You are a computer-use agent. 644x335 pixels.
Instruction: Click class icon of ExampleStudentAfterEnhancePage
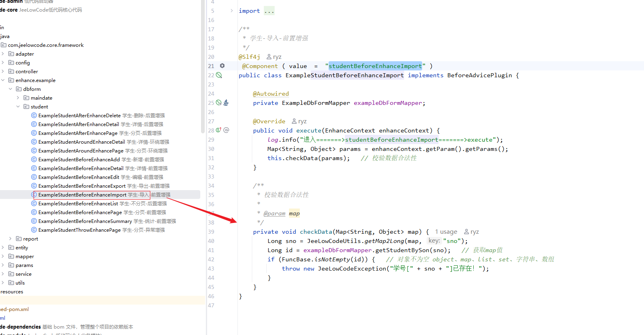click(34, 133)
